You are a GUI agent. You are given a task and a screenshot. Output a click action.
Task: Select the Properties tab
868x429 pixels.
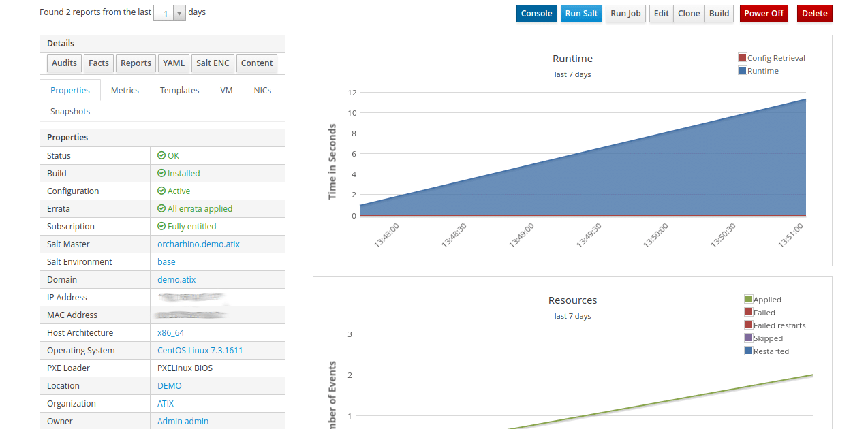[x=70, y=90]
